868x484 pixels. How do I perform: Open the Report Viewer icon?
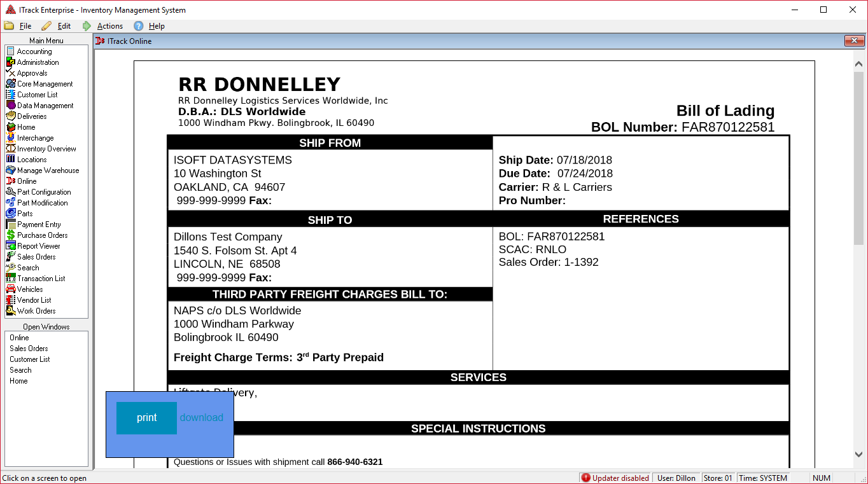click(x=10, y=246)
